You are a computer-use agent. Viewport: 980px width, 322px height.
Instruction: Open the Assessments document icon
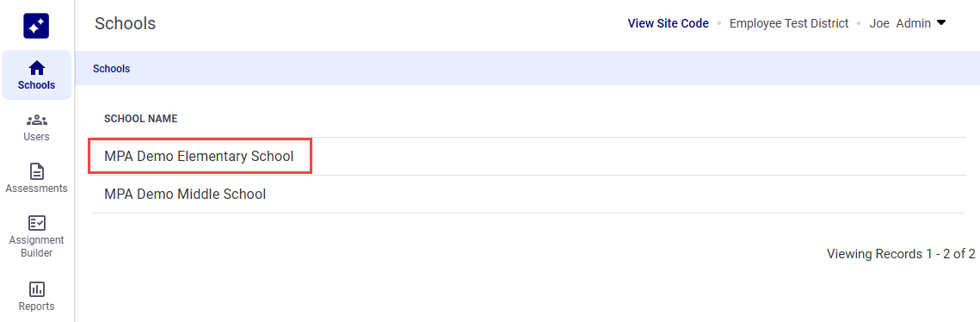pyautogui.click(x=37, y=171)
